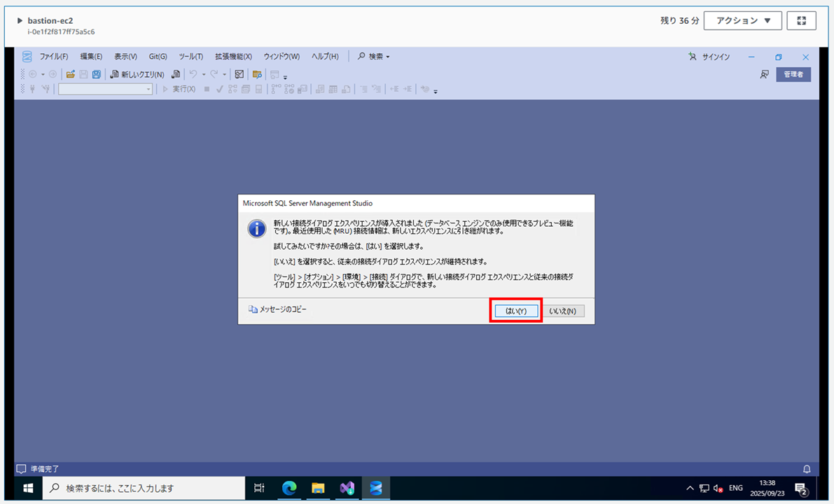The width and height of the screenshot is (834, 504).
Task: Open the 編集(E) menu
Action: (x=91, y=57)
